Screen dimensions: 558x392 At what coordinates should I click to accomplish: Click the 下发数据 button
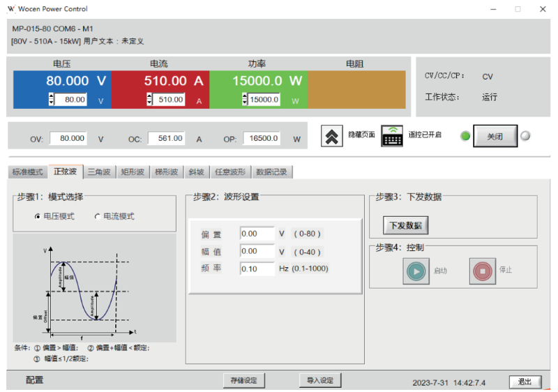point(405,225)
